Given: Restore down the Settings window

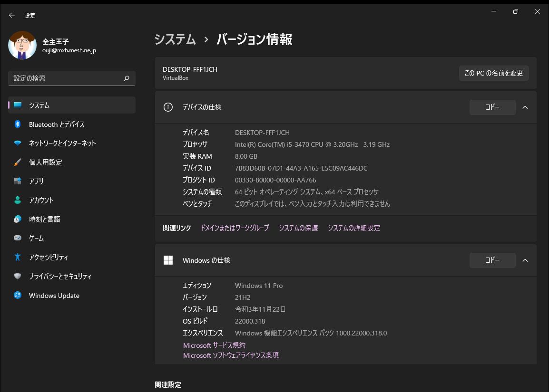Looking at the screenshot, I should pos(515,11).
